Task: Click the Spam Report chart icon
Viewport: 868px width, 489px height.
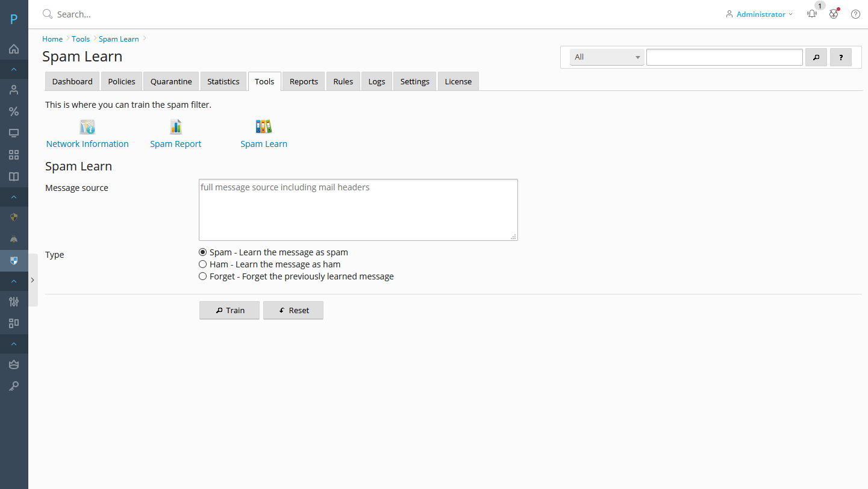Action: coord(175,126)
